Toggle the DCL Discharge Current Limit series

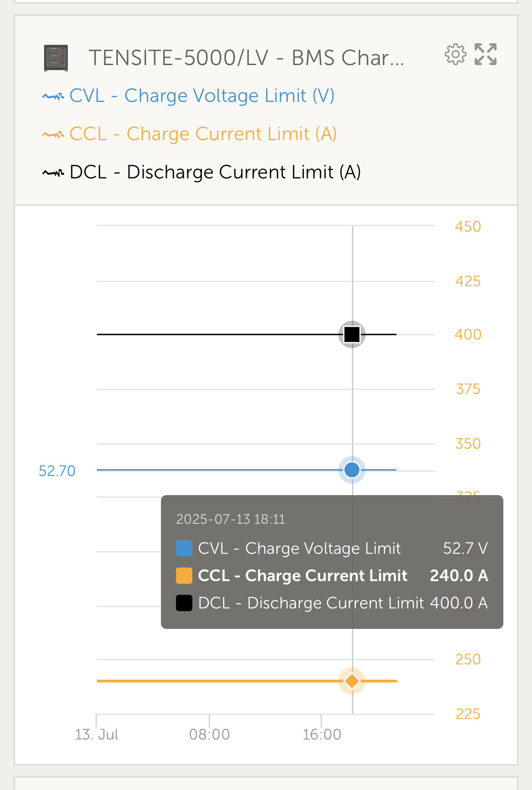coord(215,172)
